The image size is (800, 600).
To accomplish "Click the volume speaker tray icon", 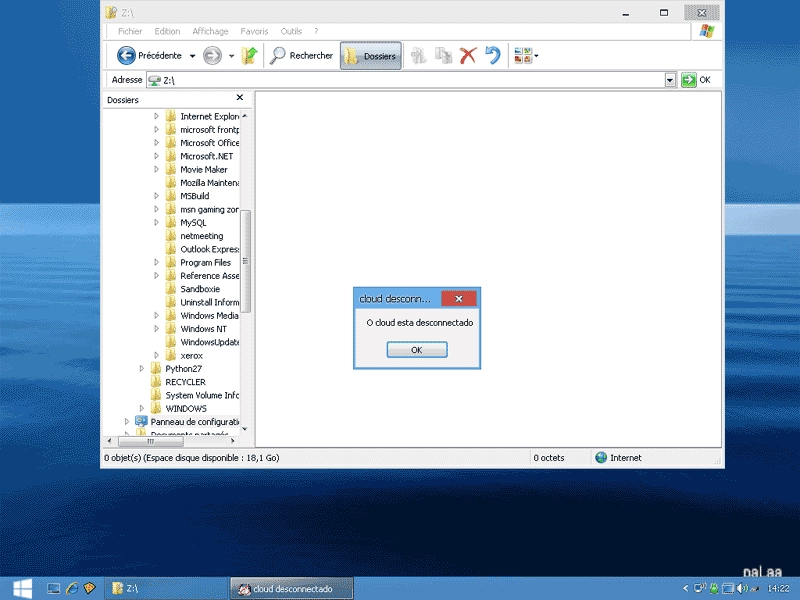I will (741, 589).
